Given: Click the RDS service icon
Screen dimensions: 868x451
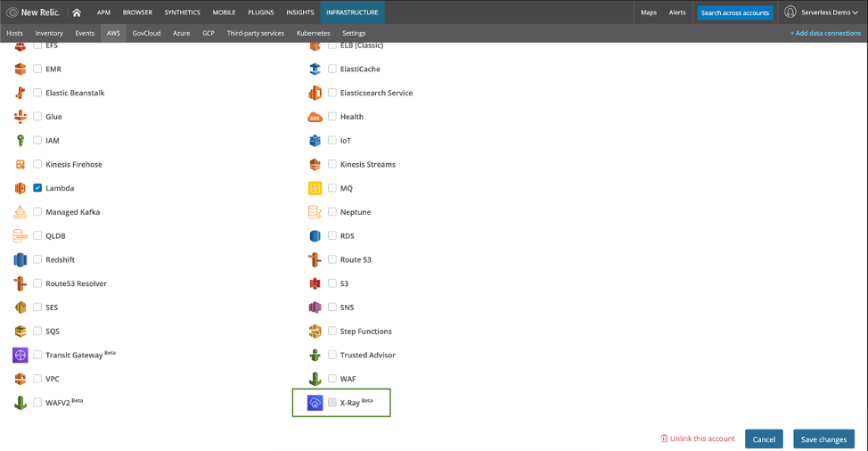Looking at the screenshot, I should pos(315,235).
